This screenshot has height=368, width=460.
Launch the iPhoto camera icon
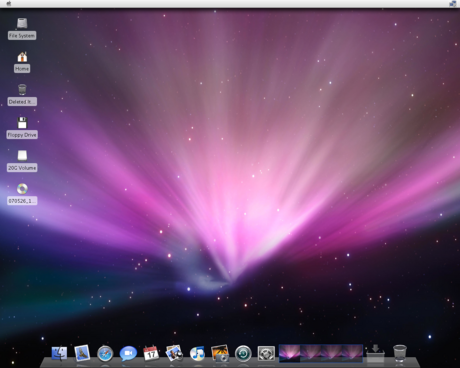coord(220,353)
